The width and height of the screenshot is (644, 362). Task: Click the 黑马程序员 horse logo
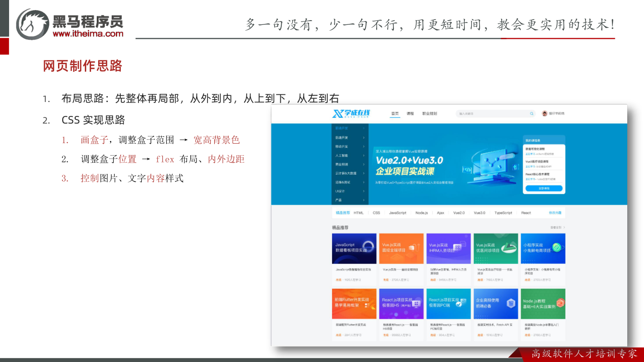(x=33, y=23)
